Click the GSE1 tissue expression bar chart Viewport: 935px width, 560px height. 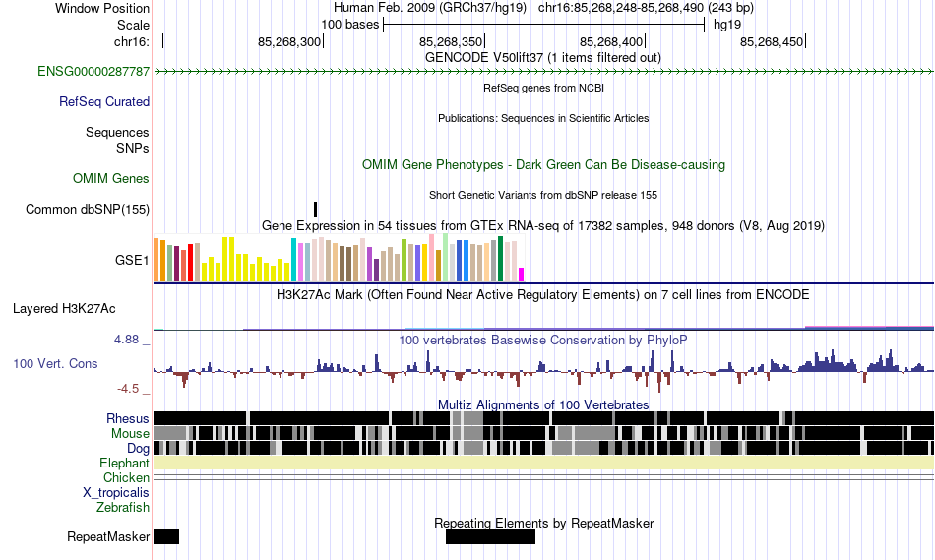click(339, 258)
